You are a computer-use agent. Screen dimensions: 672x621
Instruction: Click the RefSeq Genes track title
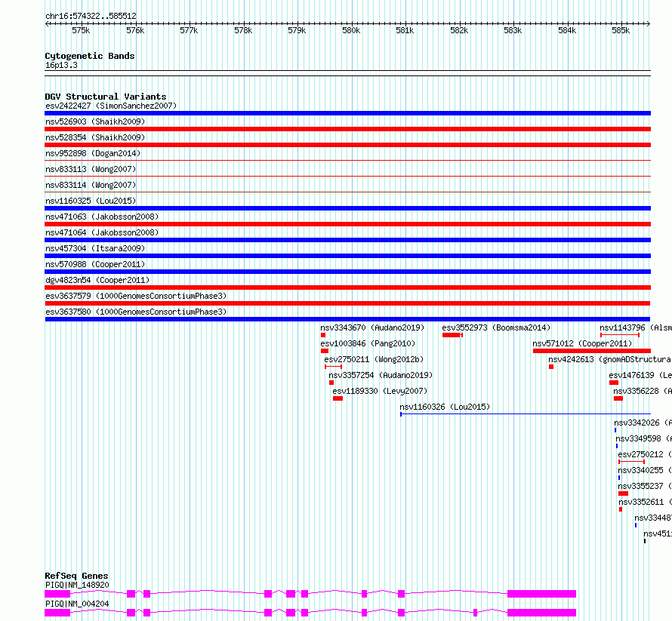(77, 576)
